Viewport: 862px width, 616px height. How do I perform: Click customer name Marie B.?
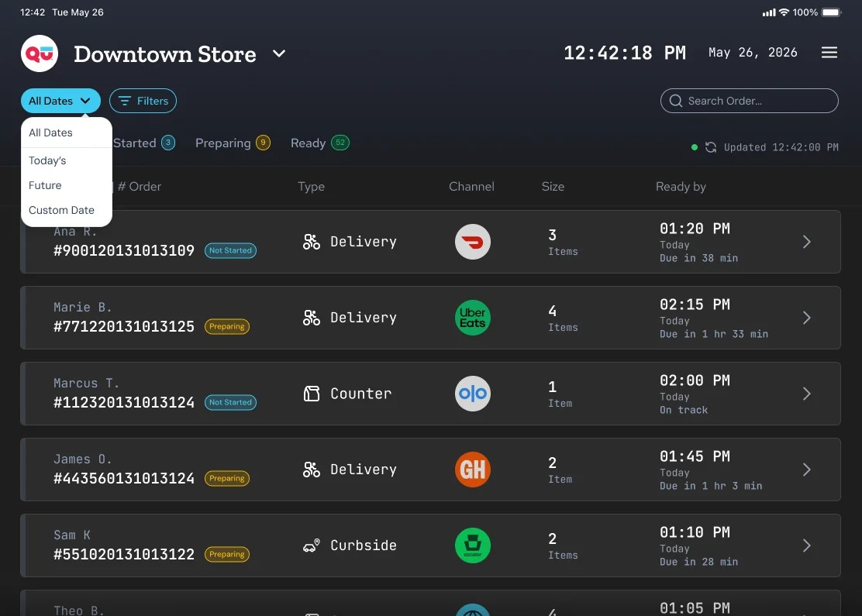82,307
